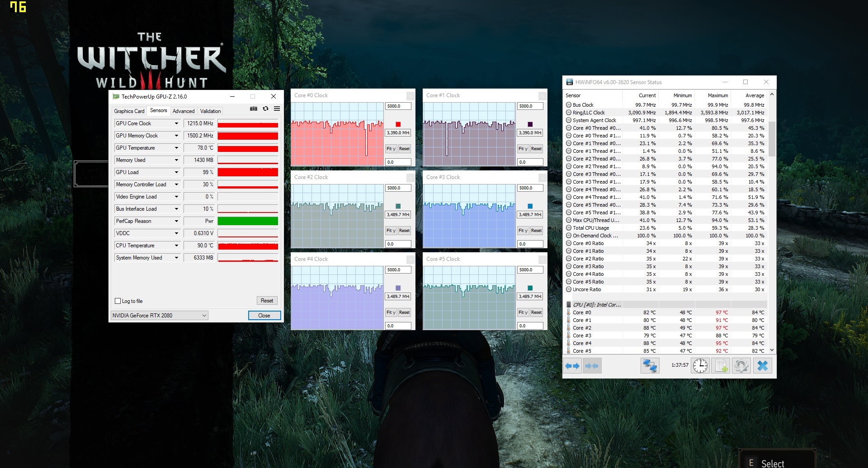Open the GPU-Z hamburger menu
Viewport: 868px width, 468px height.
tap(277, 109)
